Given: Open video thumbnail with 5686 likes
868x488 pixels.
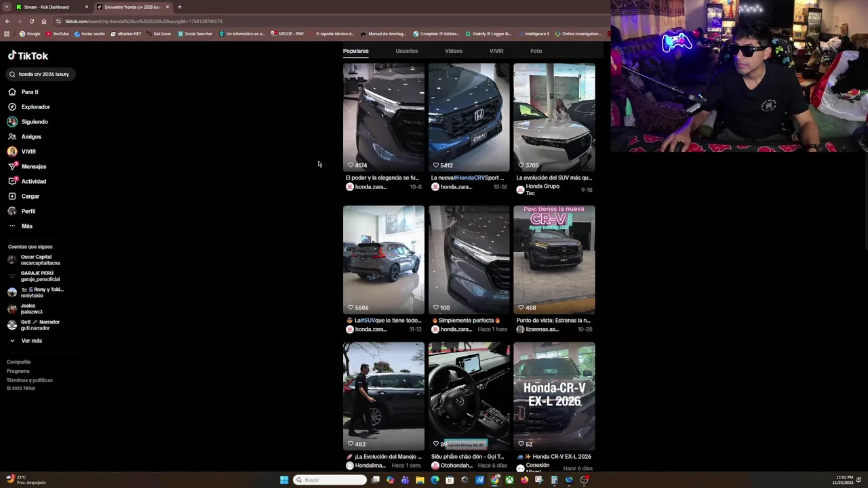Looking at the screenshot, I should click(384, 260).
